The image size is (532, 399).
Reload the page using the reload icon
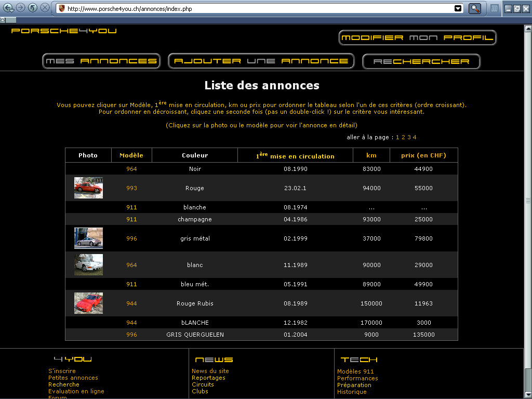33,7
